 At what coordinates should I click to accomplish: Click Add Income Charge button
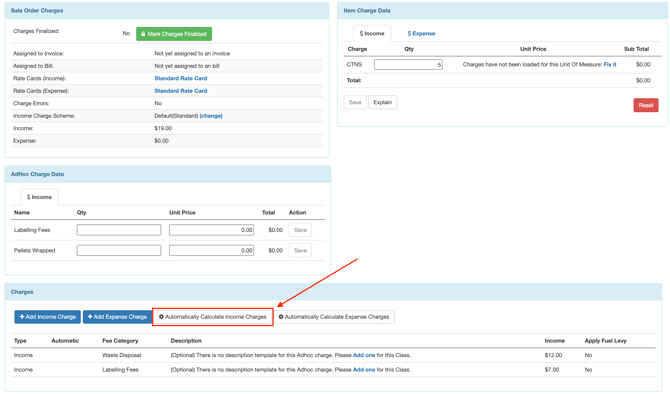pos(47,317)
